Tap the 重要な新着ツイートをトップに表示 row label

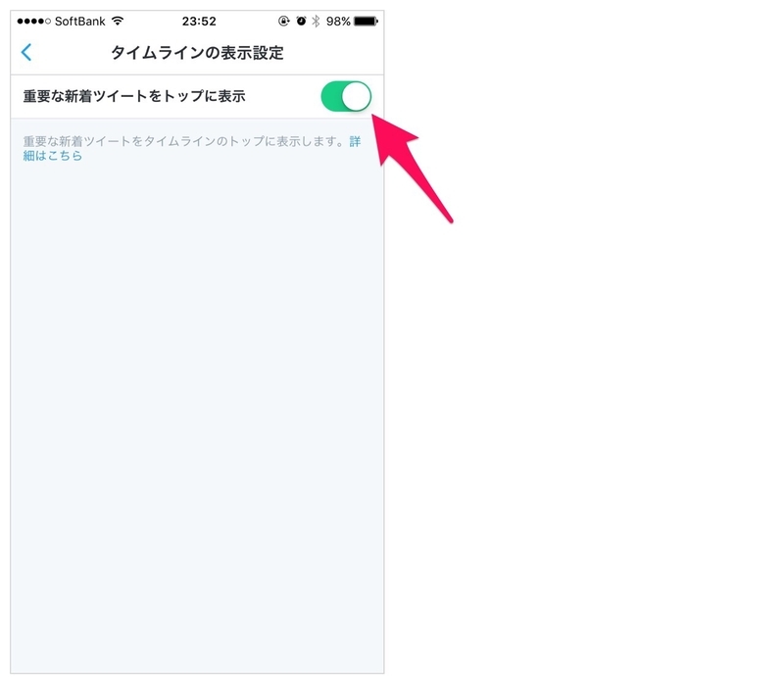point(134,96)
